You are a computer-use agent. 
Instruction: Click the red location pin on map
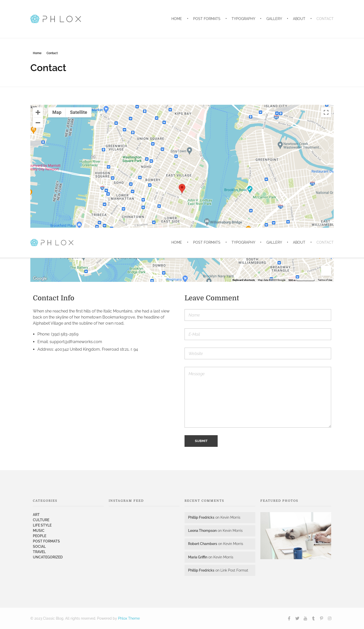pos(182,188)
